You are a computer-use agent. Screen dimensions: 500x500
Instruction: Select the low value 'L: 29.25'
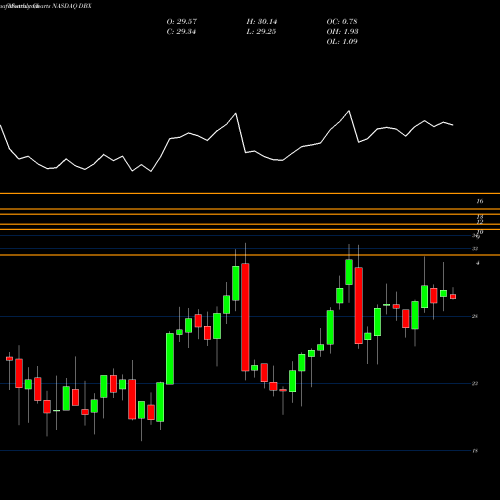point(261,32)
